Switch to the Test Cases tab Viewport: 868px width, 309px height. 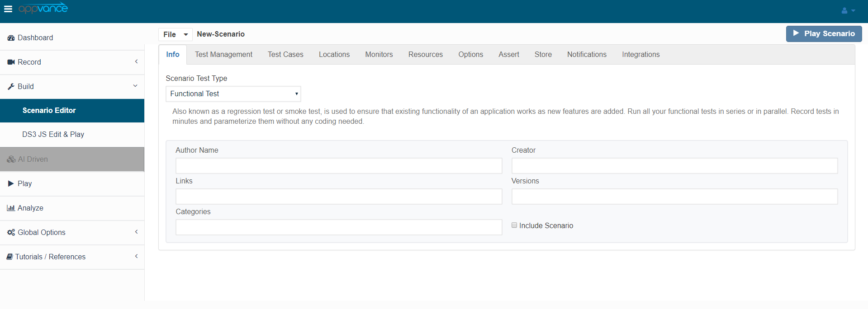tap(285, 55)
